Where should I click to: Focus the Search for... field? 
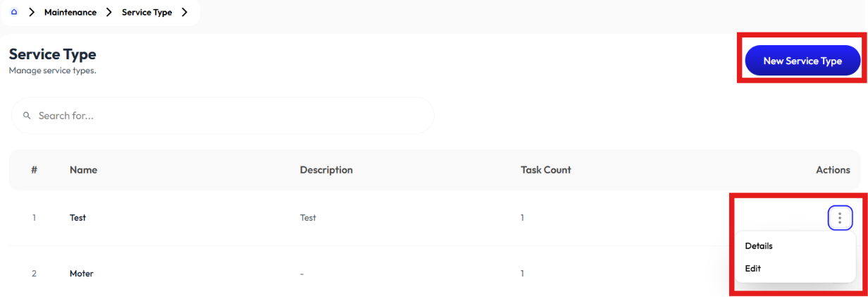223,116
